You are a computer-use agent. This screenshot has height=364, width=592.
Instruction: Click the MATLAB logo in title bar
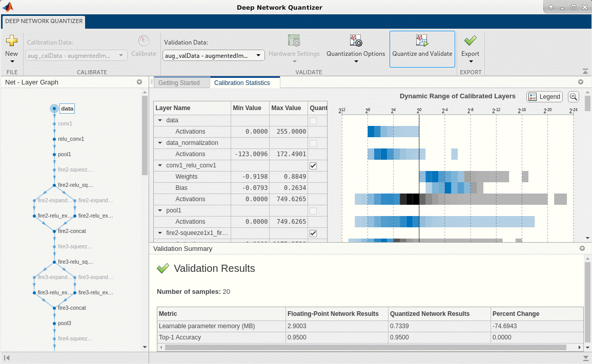click(x=8, y=7)
